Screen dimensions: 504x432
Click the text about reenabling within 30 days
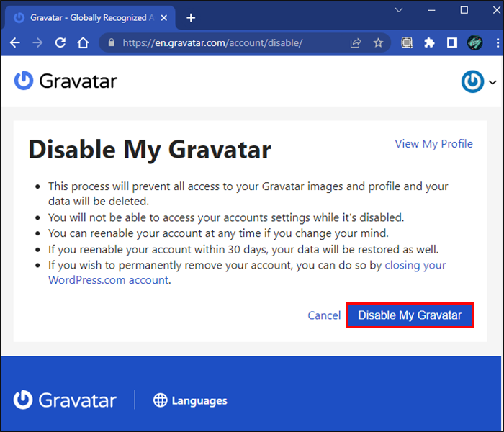pyautogui.click(x=243, y=249)
